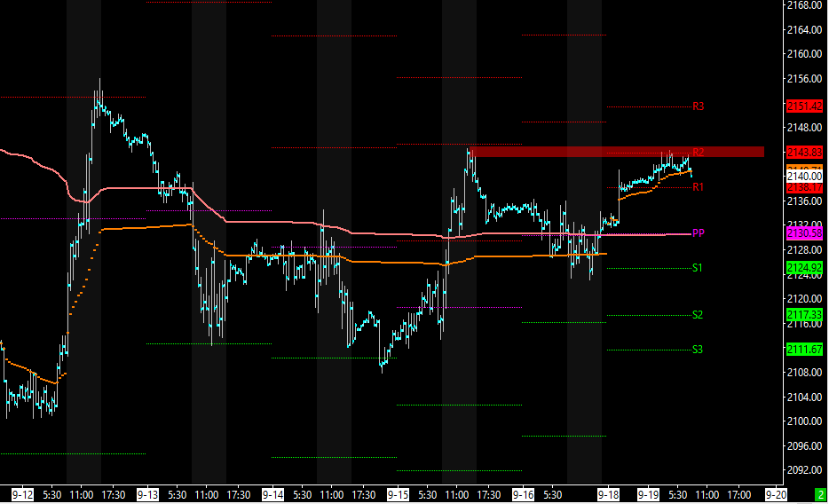
Task: Click the 2096.00 price axis label
Action: (804, 446)
